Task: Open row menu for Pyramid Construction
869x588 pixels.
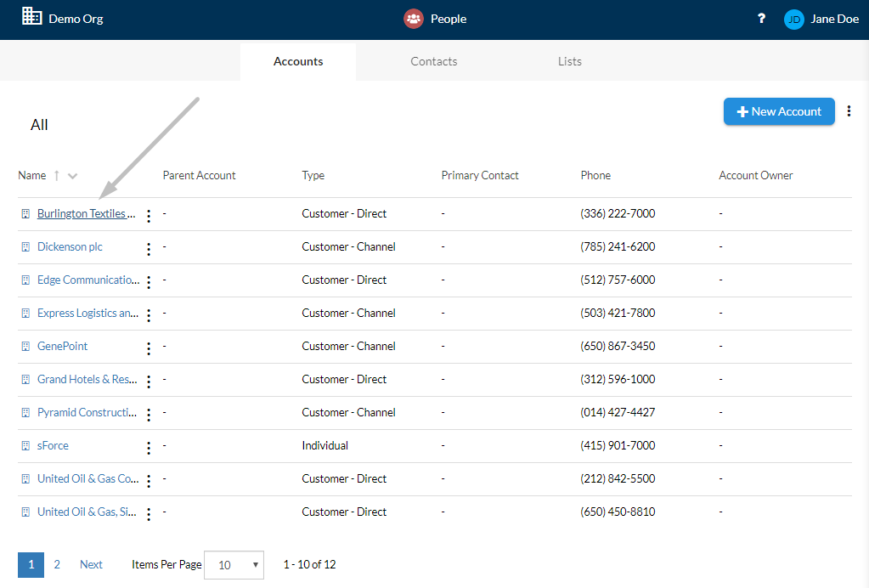Action: (x=149, y=416)
